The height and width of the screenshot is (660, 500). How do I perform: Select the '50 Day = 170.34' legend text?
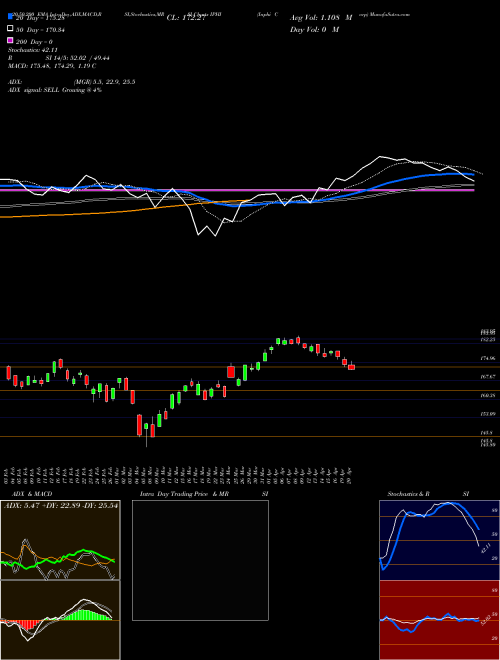(40, 30)
